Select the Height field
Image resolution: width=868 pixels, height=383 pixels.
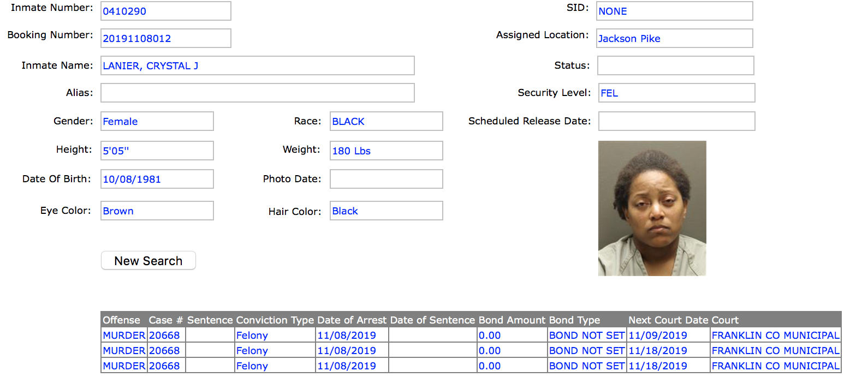pyautogui.click(x=157, y=151)
